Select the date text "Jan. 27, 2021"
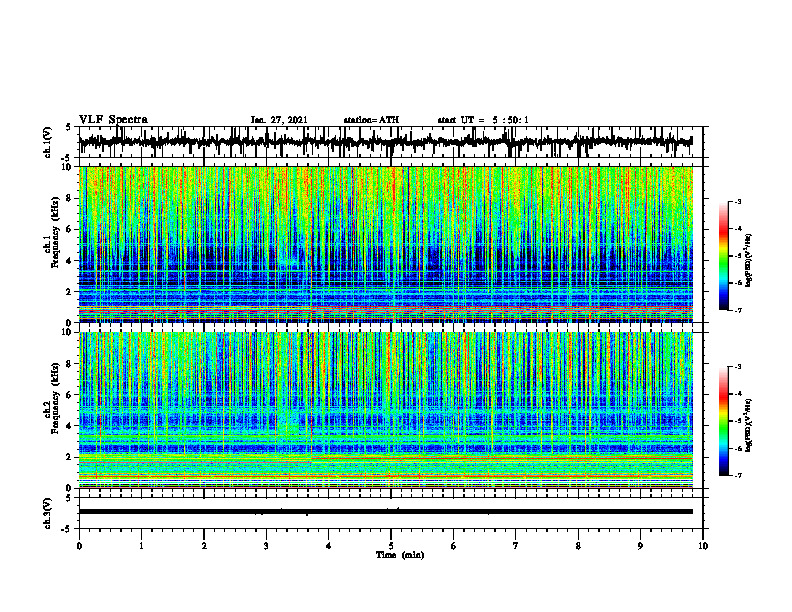The width and height of the screenshot is (792, 612). [x=279, y=120]
